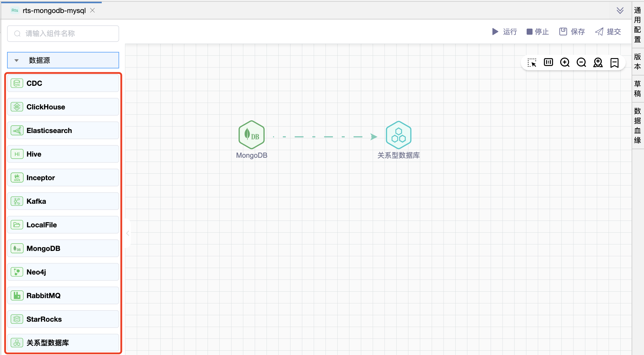Click the StarRocks label text
The width and height of the screenshot is (644, 355).
[x=44, y=319]
